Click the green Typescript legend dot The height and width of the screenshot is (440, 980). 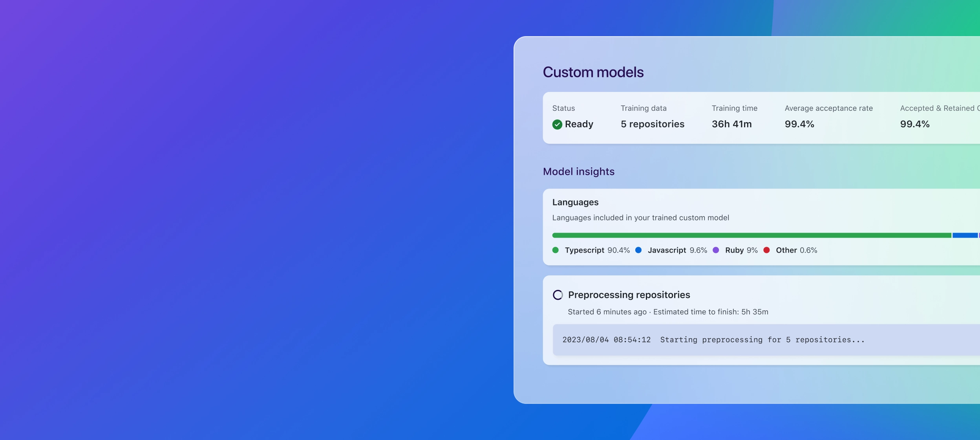pos(555,250)
